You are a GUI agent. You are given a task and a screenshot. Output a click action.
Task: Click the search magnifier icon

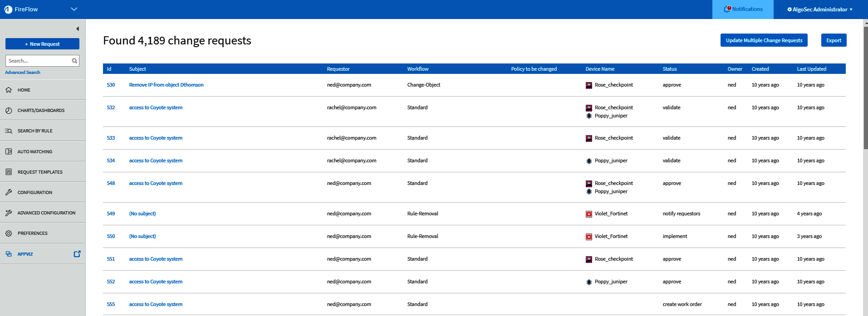point(74,61)
